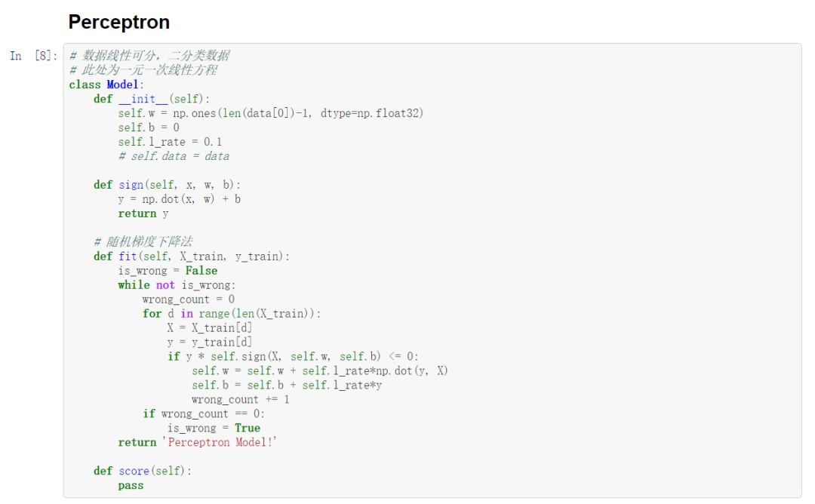This screenshot has width=815, height=504.
Task: Click the 'def score(self):' line
Action: point(143,471)
